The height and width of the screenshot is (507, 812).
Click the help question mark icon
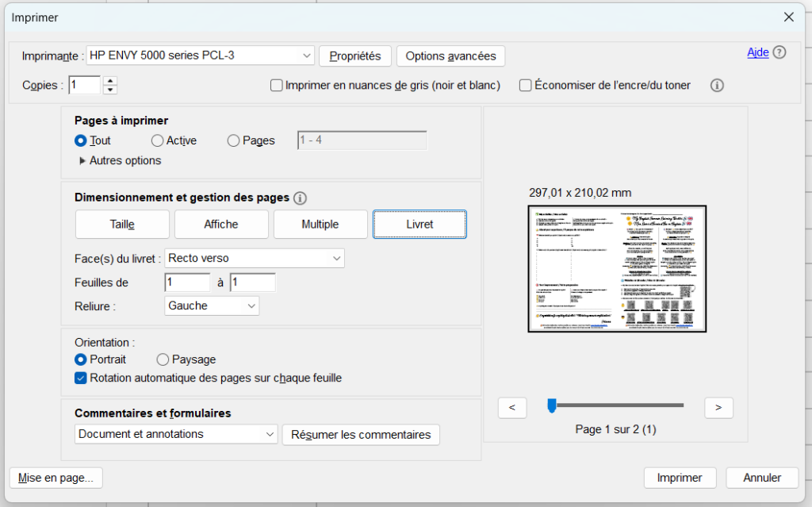point(779,52)
